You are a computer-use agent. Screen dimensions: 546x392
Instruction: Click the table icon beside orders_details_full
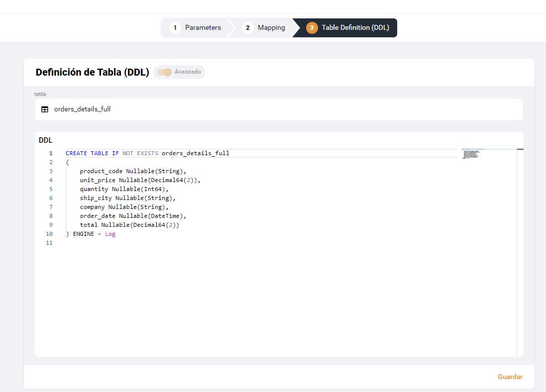45,109
